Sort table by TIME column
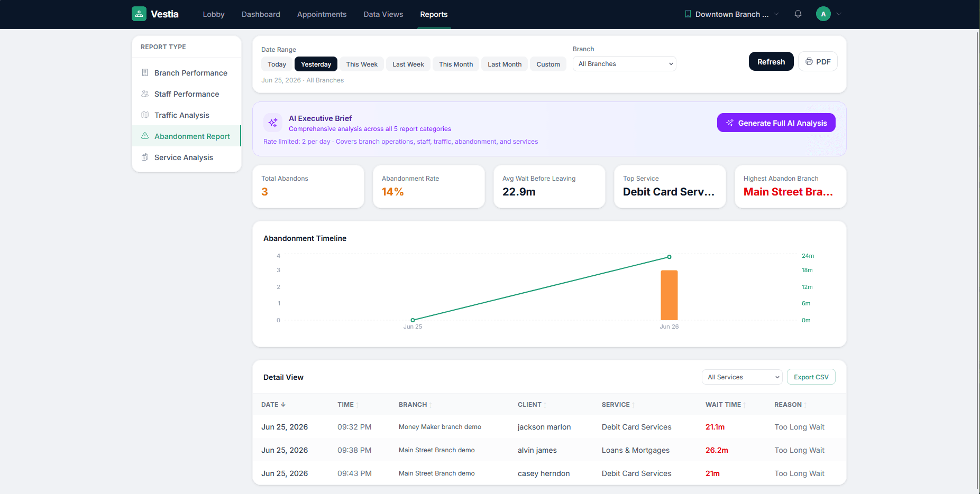Screen dimensions: 980x494 [348, 405]
